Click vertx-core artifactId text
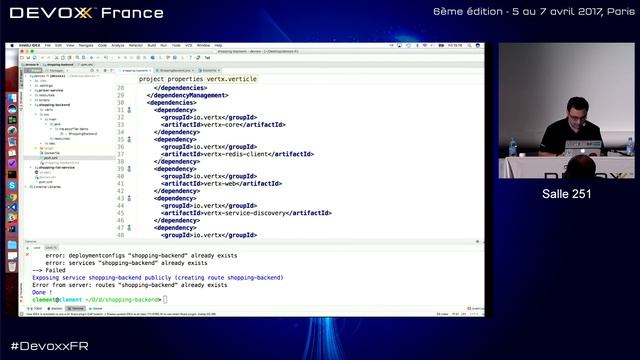 [221, 124]
